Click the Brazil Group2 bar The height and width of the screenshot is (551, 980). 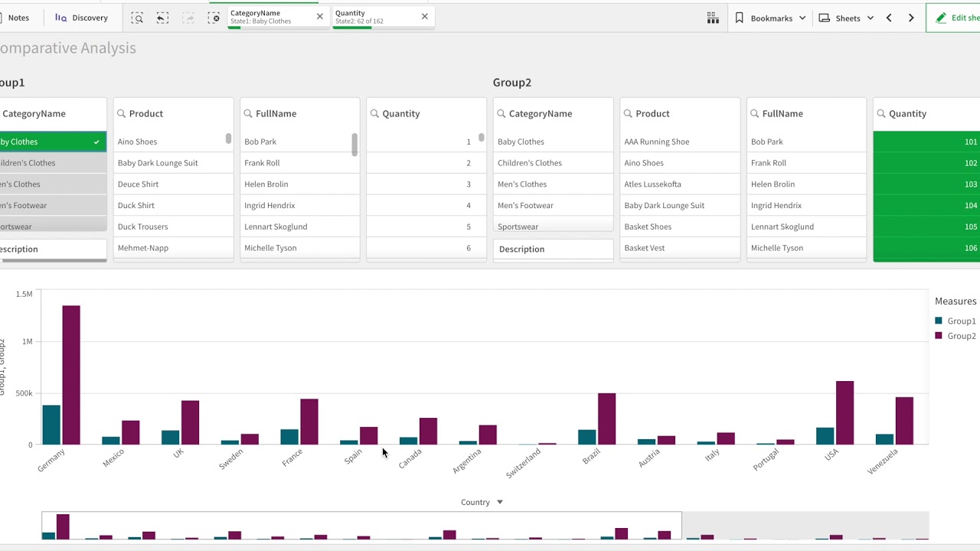[607, 419]
